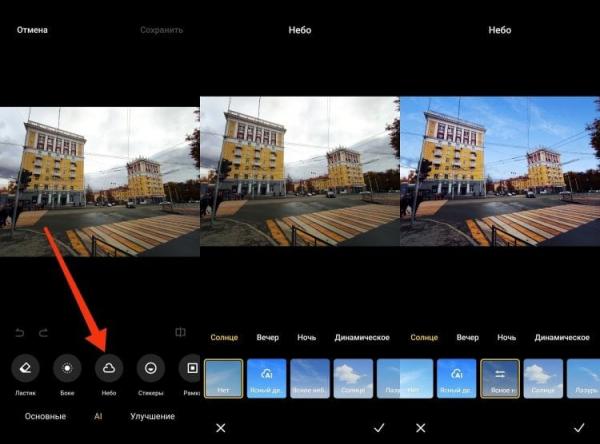Select Динамическое category in right screen
Image resolution: width=600 pixels, height=444 pixels.
pos(562,338)
